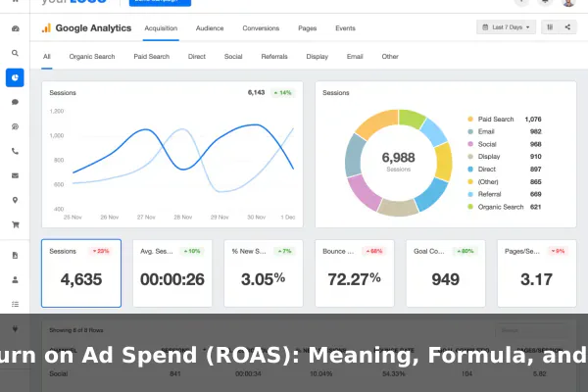Click the Google Analytics bar chart logo
588x392 pixels.
click(x=46, y=27)
